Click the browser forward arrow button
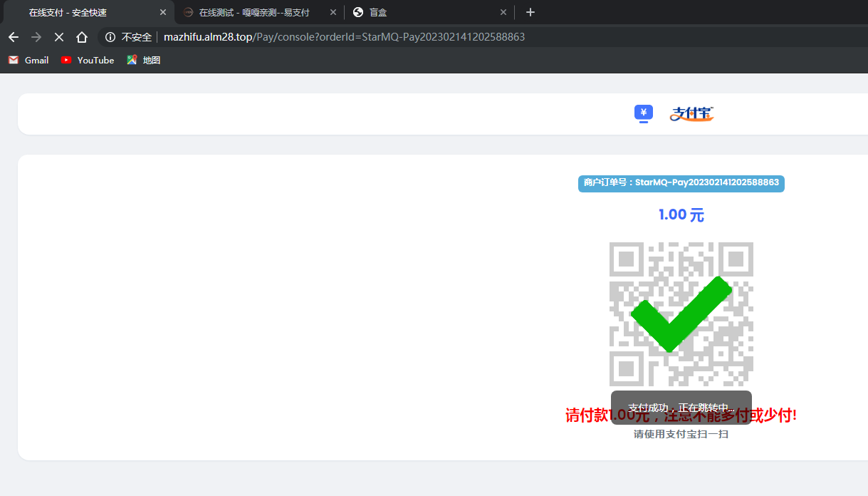Viewport: 868px width, 496px height. (x=36, y=37)
